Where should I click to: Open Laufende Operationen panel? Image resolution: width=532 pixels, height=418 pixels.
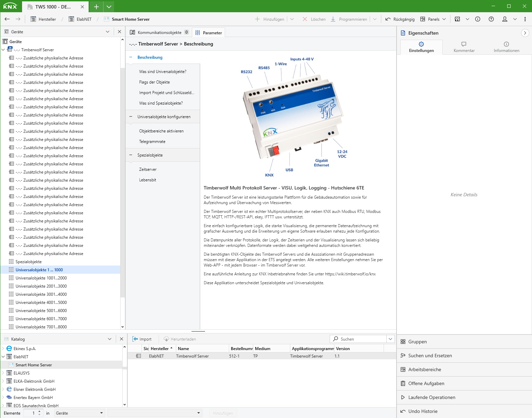click(x=464, y=397)
